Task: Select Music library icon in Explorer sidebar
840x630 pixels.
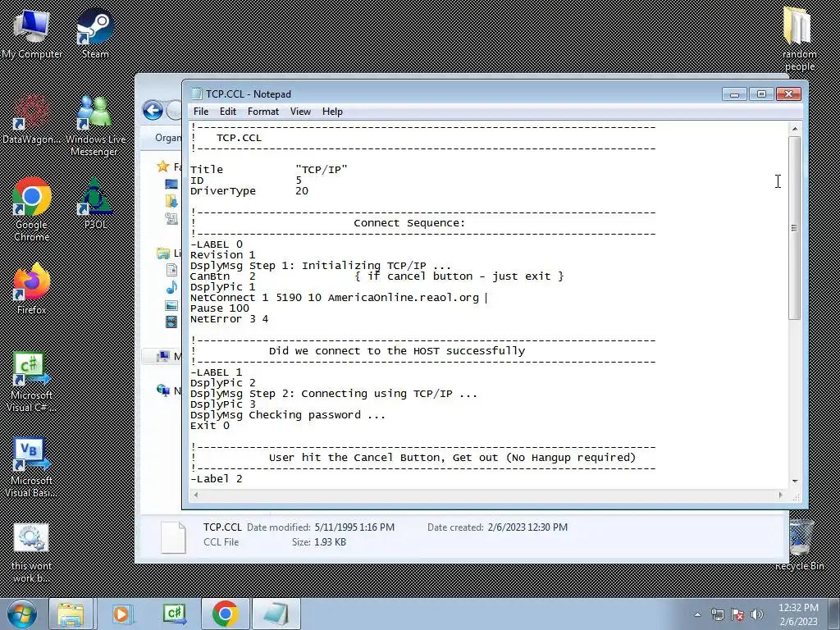Action: (171, 288)
